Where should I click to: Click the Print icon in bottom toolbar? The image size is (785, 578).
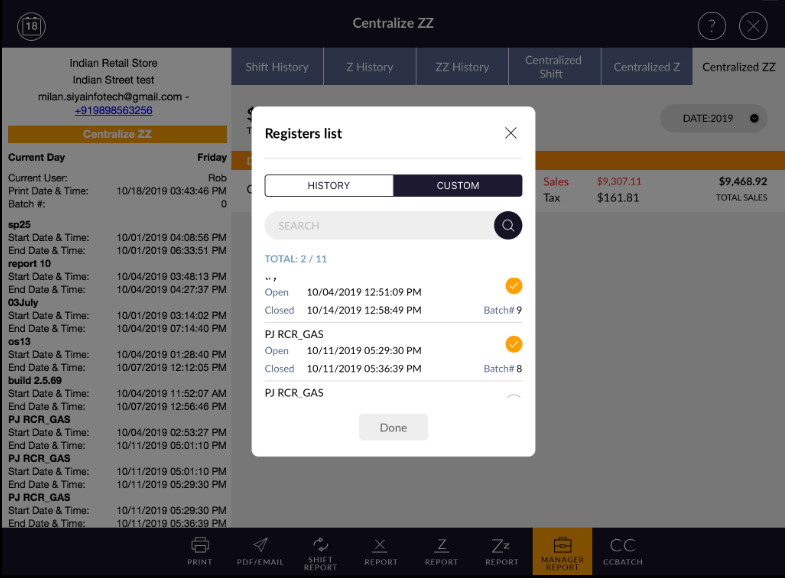coord(200,550)
